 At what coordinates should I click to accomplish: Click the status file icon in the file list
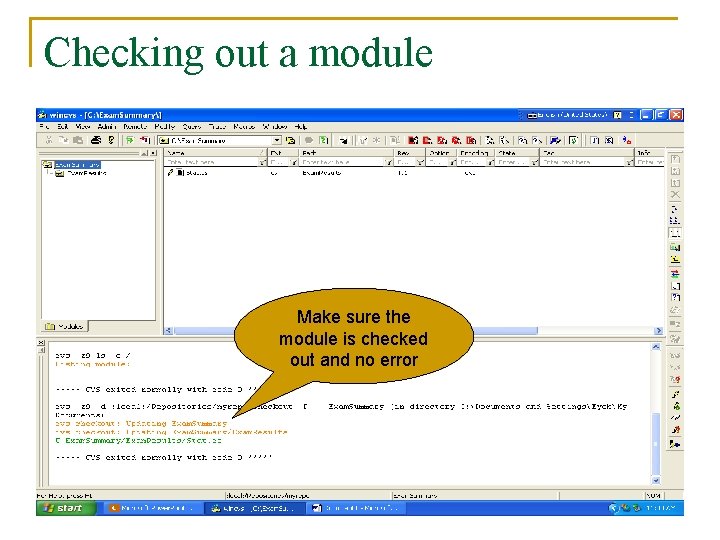click(x=180, y=173)
